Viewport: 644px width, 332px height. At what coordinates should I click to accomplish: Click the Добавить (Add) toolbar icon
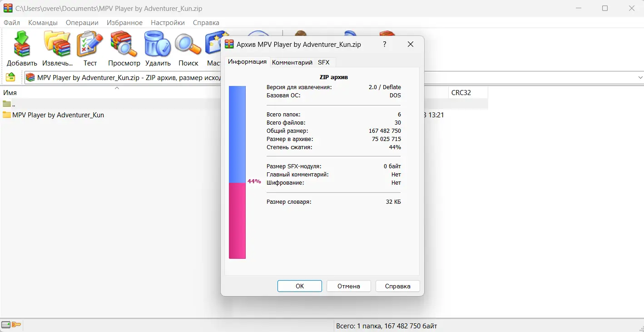pos(22,49)
